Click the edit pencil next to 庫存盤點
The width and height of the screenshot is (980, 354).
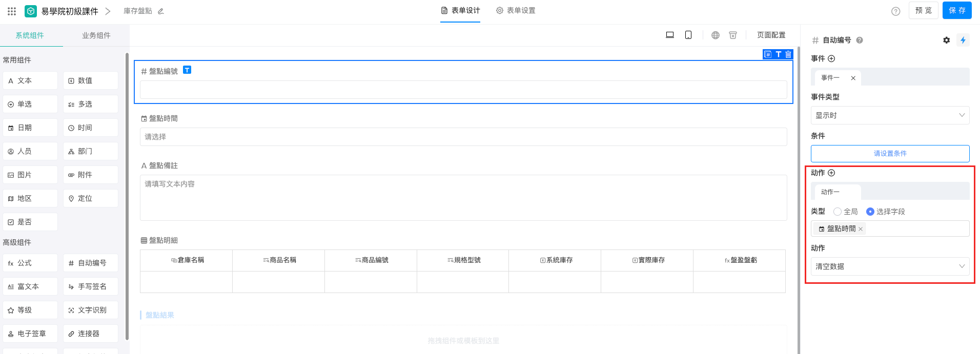tap(161, 11)
